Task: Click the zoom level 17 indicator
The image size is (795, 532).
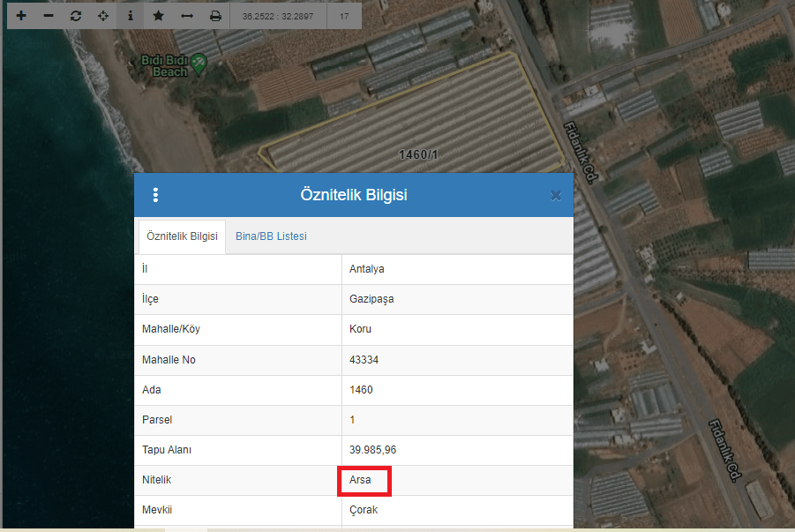Action: tap(343, 16)
